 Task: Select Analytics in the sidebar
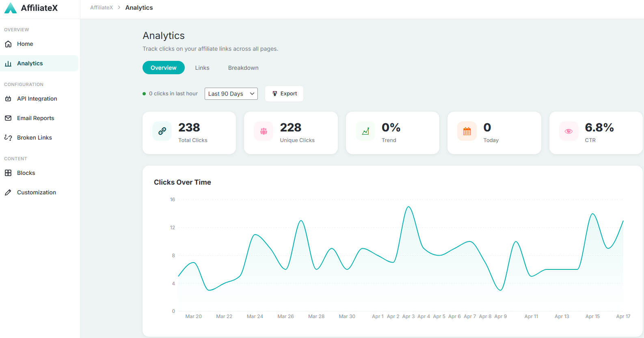[39, 63]
